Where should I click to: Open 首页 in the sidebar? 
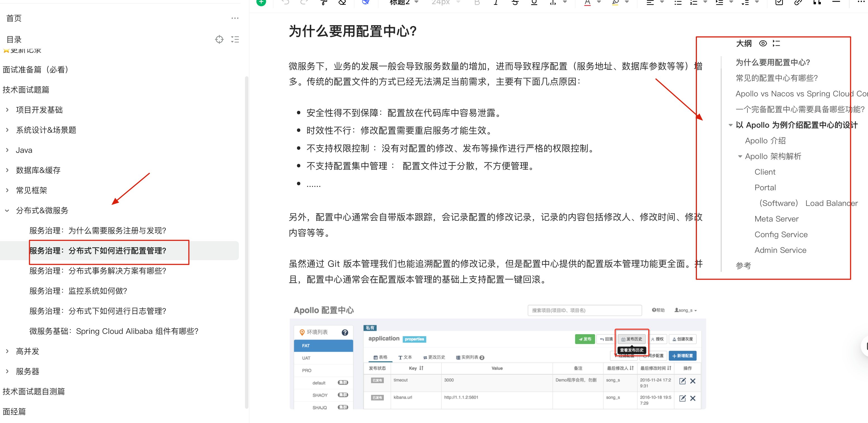[x=14, y=18]
